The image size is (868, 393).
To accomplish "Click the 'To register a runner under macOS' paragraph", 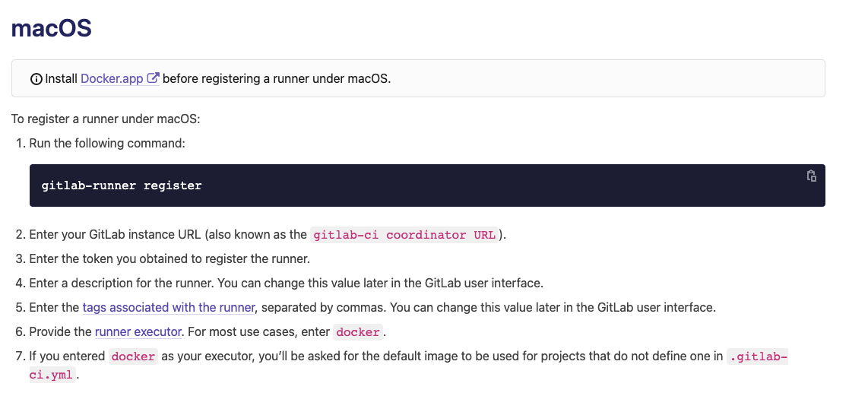I will click(106, 119).
